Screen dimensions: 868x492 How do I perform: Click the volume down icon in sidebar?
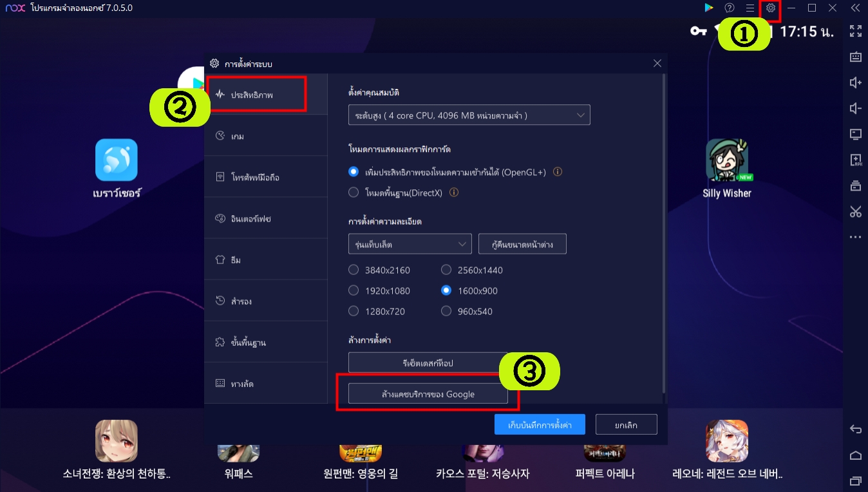[856, 108]
